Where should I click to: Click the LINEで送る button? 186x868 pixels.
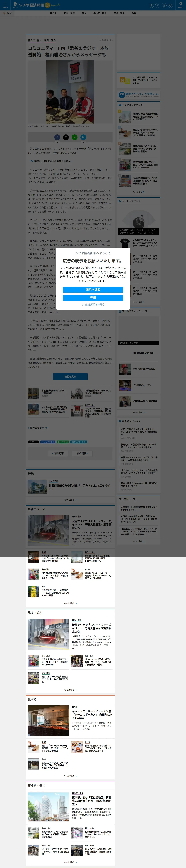pyautogui.click(x=63, y=442)
